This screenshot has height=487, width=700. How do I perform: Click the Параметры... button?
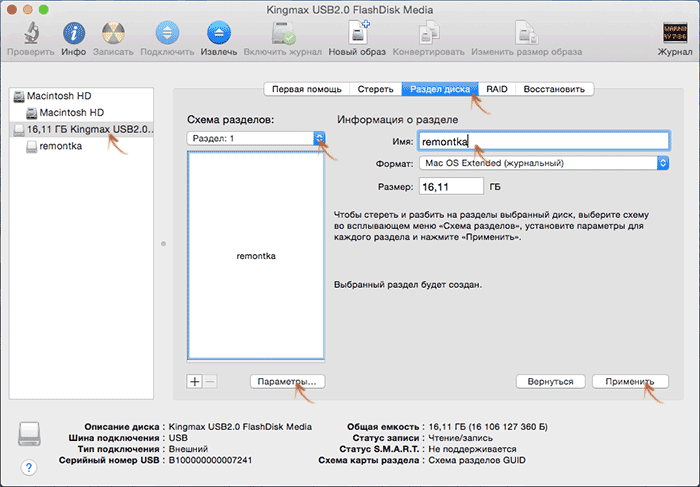pyautogui.click(x=288, y=381)
